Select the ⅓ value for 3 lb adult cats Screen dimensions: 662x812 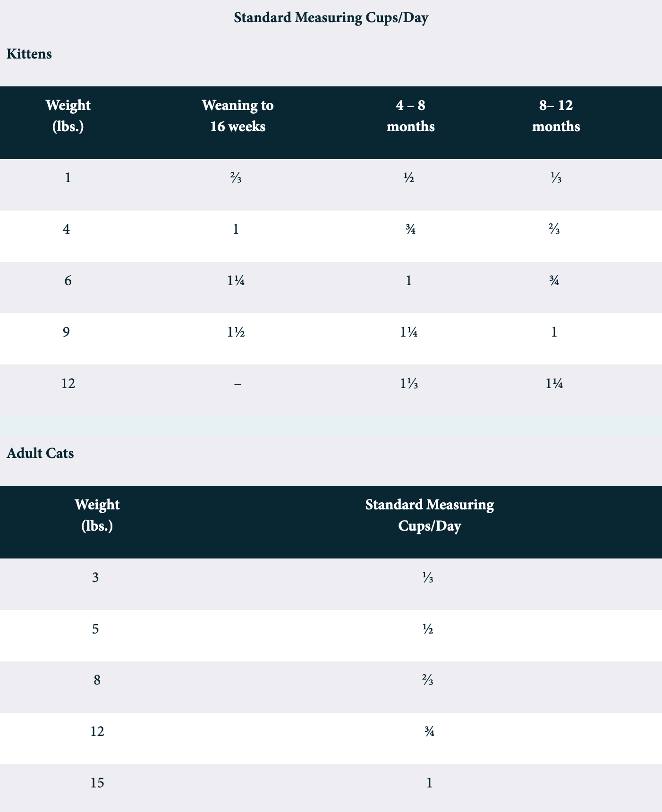(x=428, y=577)
